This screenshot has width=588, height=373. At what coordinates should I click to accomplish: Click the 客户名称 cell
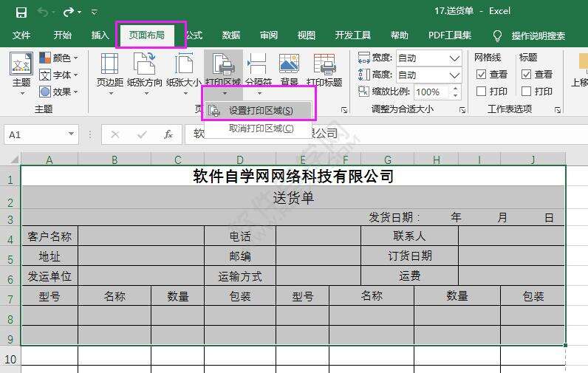[49, 236]
